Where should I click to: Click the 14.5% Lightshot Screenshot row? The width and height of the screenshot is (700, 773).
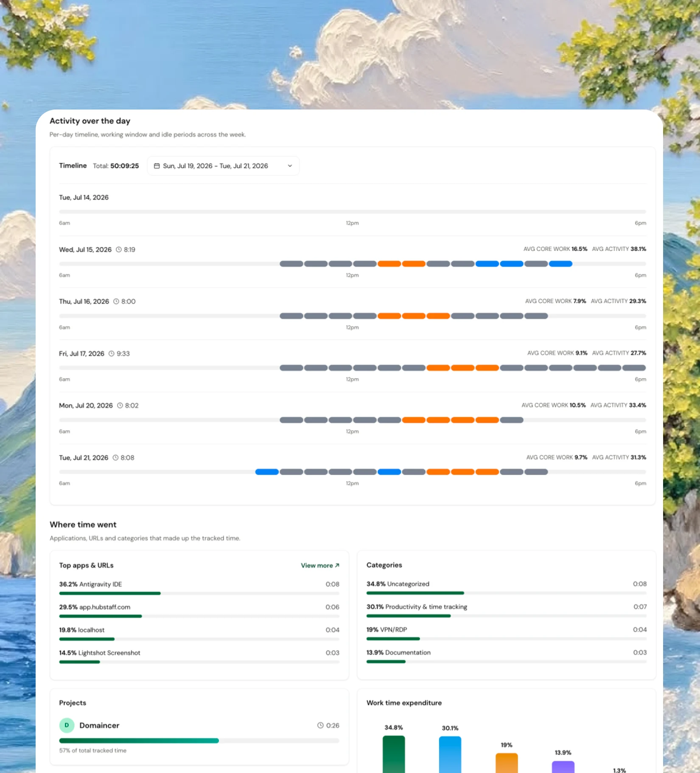[199, 657]
